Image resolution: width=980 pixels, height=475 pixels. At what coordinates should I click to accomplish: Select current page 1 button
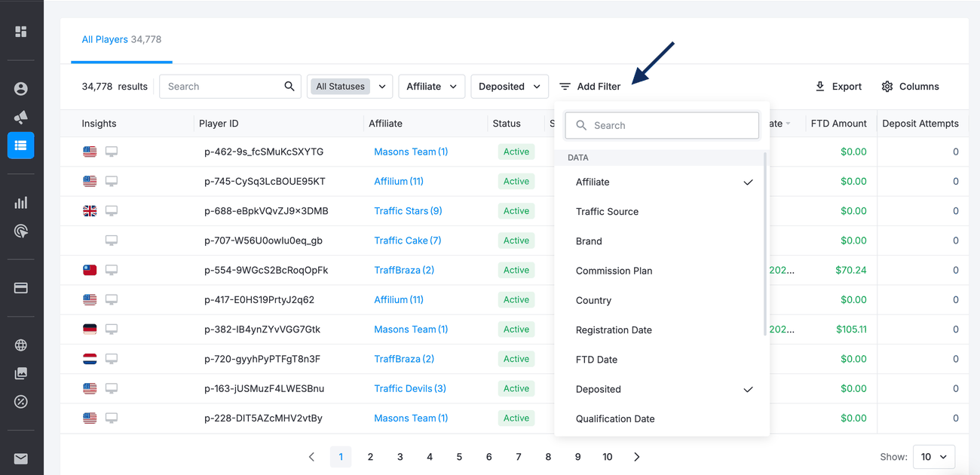tap(341, 457)
